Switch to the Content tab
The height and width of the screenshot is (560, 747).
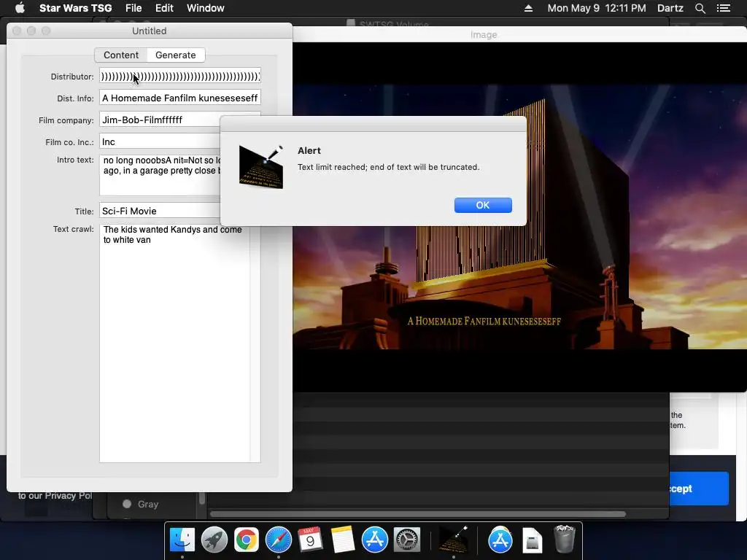(x=121, y=55)
